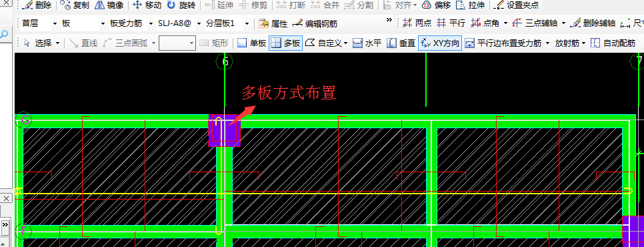644x247 pixels.
Task: Click the 三点画弧 (three-point arc) tool
Action: coord(126,43)
